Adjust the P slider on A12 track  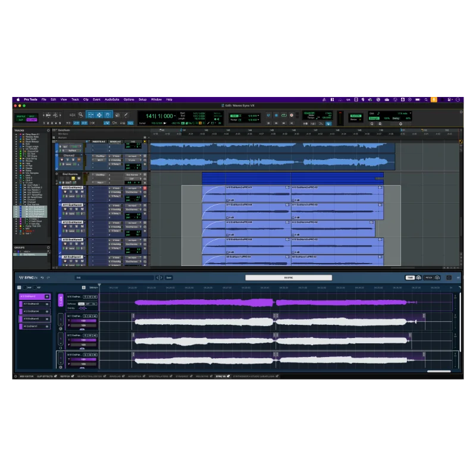[83, 345]
